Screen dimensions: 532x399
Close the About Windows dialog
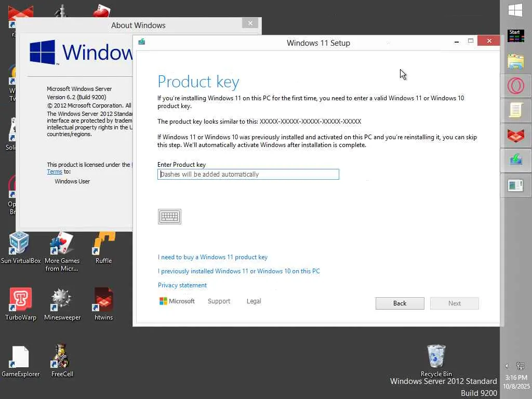(x=250, y=23)
